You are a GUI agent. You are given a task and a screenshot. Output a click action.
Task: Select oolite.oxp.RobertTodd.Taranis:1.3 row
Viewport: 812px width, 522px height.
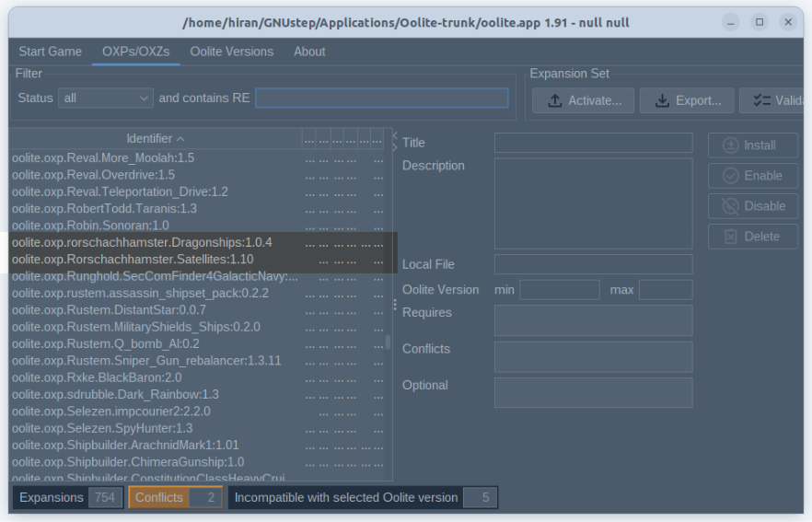click(197, 209)
